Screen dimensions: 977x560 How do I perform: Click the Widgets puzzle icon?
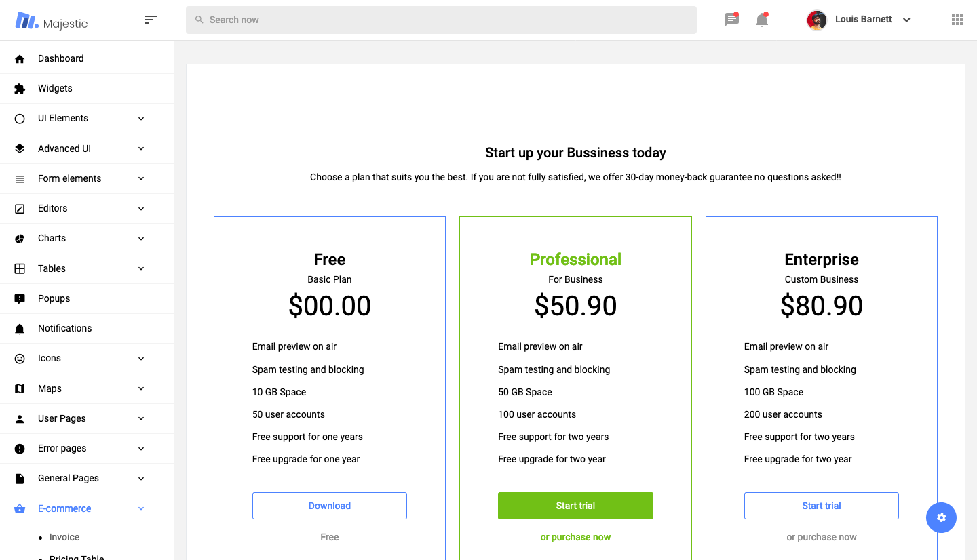[20, 89]
